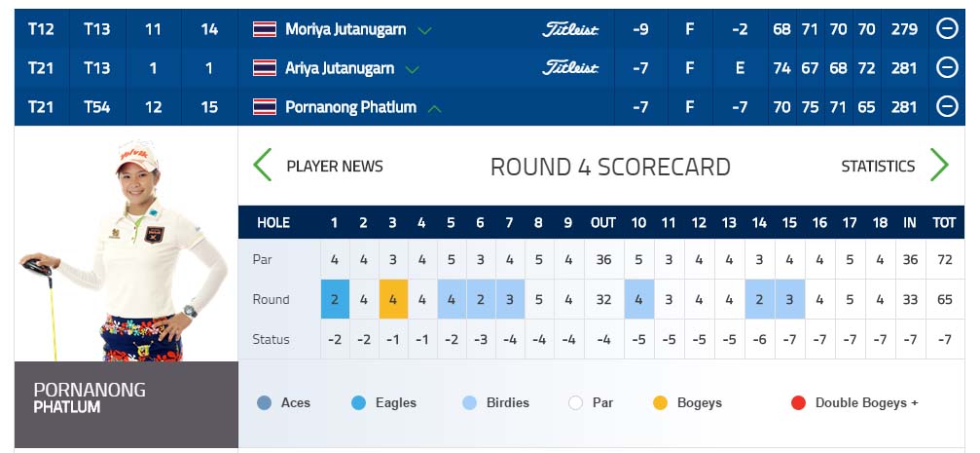Click the left green arrow beside Player News
This screenshot has width=980, height=453.
pos(262,166)
